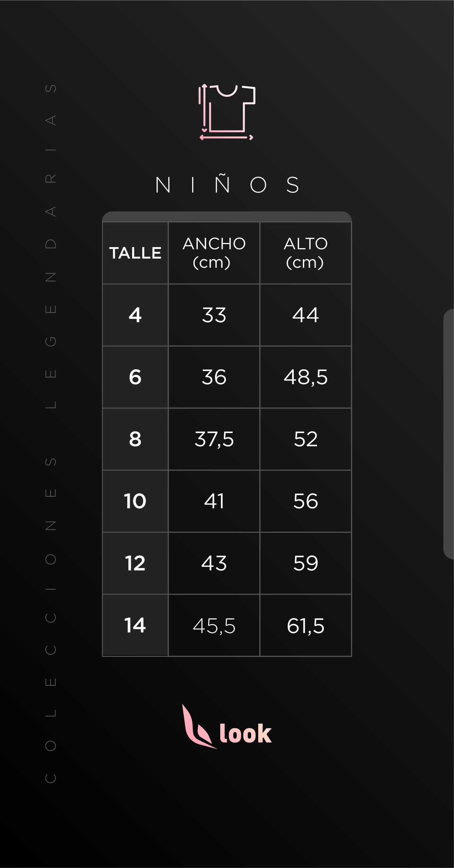Screen dimensions: 454x868
Task: Click the 59 height cell for size 12
Action: [x=306, y=563]
